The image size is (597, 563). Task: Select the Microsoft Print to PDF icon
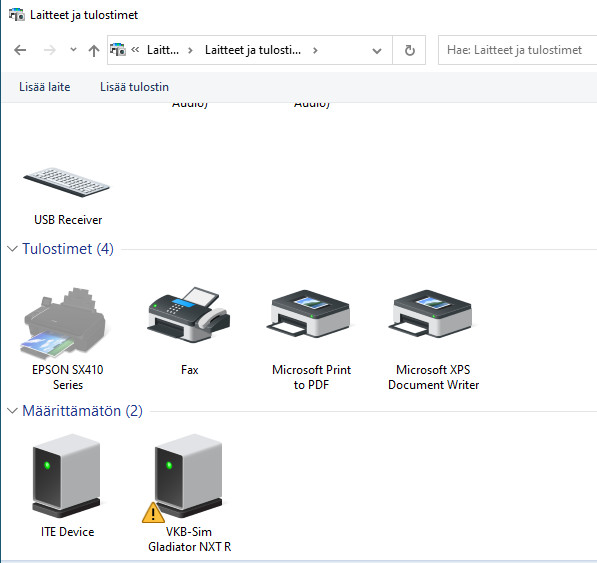coord(308,314)
